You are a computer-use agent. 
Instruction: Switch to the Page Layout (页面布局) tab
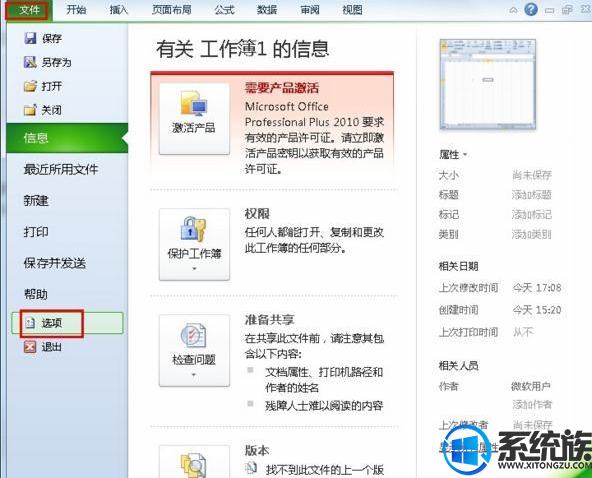[171, 9]
